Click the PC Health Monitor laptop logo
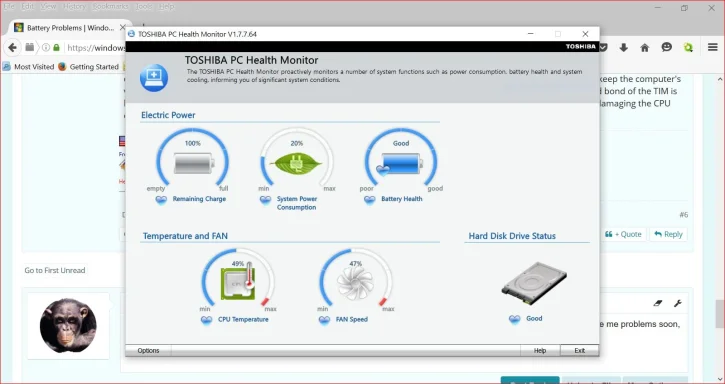 coord(154,78)
